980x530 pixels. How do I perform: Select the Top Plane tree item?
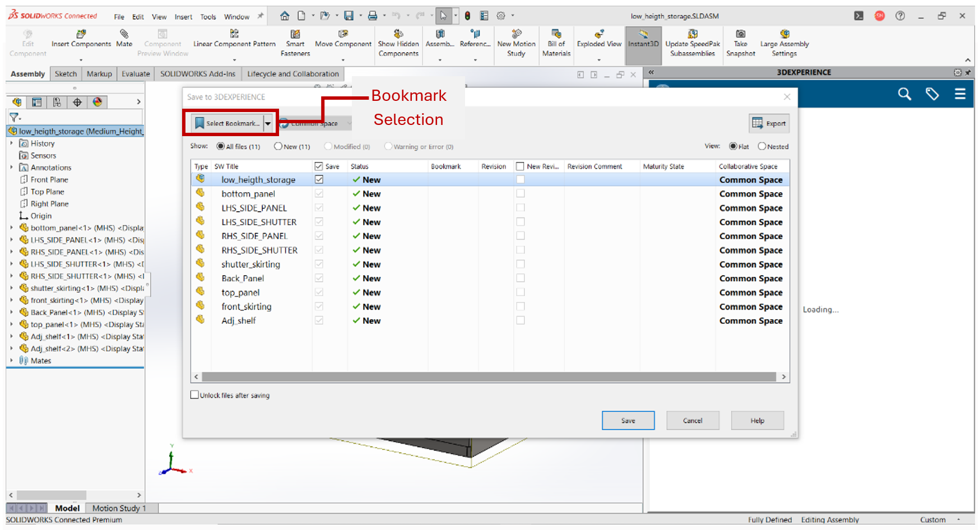[x=47, y=192]
